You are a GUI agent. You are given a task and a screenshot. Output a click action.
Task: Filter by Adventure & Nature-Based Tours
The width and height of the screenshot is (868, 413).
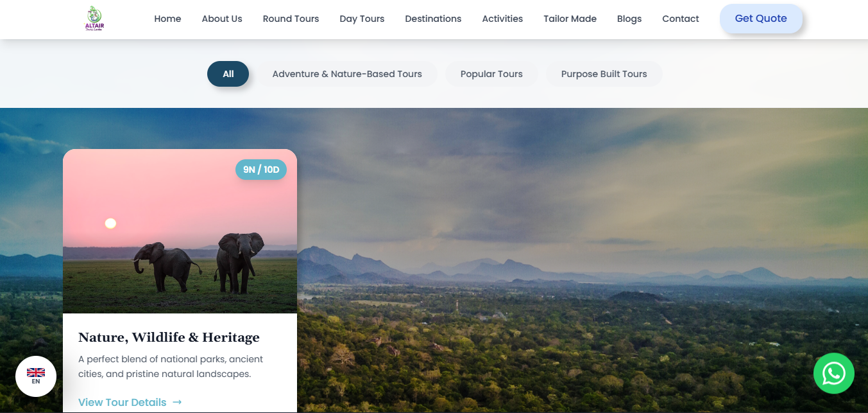click(347, 74)
